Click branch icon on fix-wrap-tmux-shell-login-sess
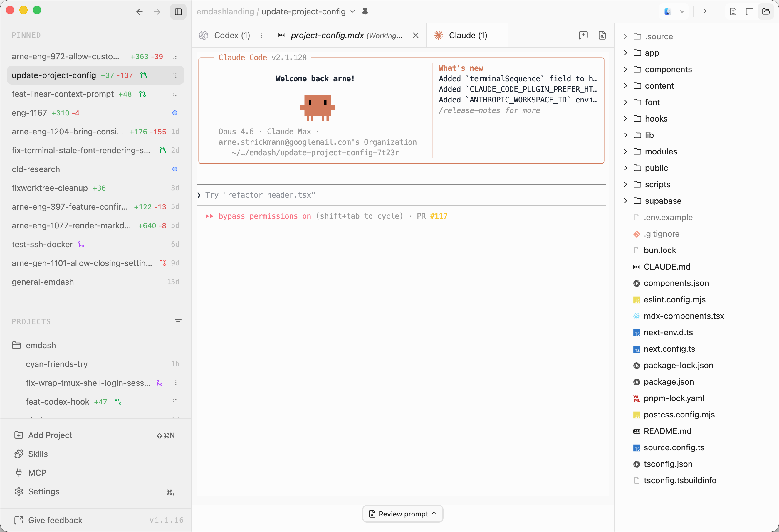 [x=160, y=383]
